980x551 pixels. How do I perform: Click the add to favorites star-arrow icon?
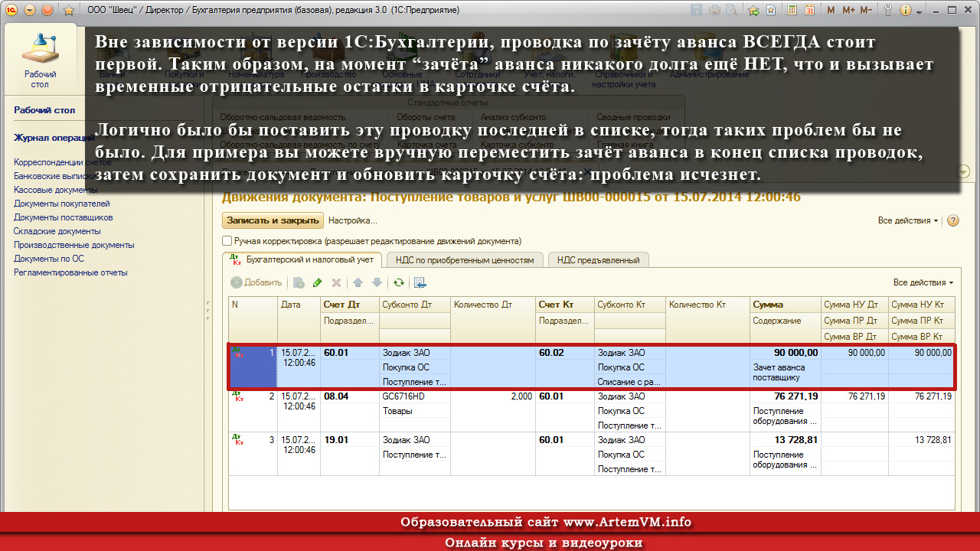(753, 11)
